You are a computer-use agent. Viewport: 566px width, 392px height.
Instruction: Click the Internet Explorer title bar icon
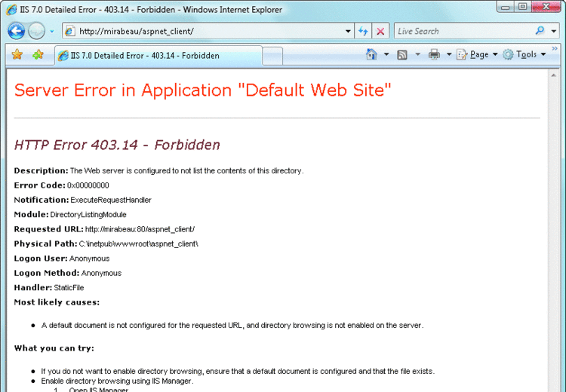coord(11,9)
